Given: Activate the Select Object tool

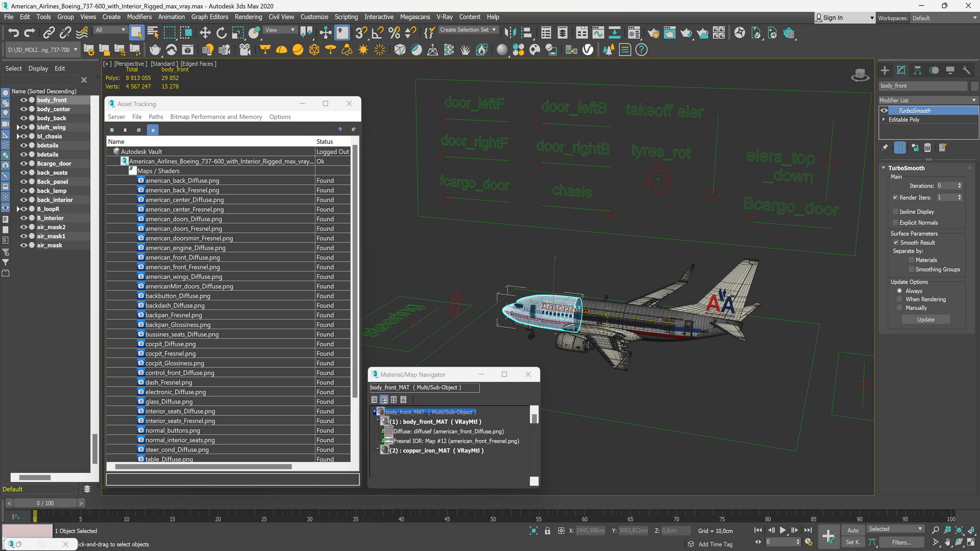Looking at the screenshot, I should coord(136,33).
